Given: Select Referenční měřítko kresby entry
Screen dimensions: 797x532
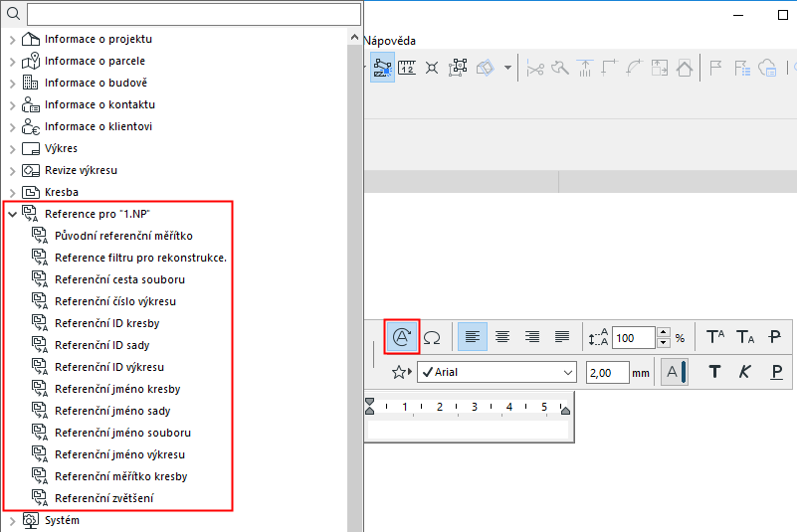Looking at the screenshot, I should [121, 476].
